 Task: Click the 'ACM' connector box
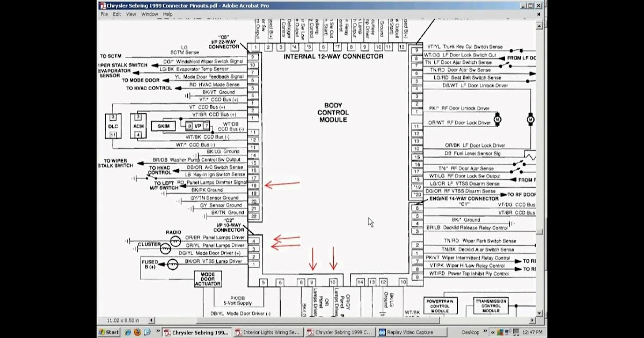tap(138, 126)
